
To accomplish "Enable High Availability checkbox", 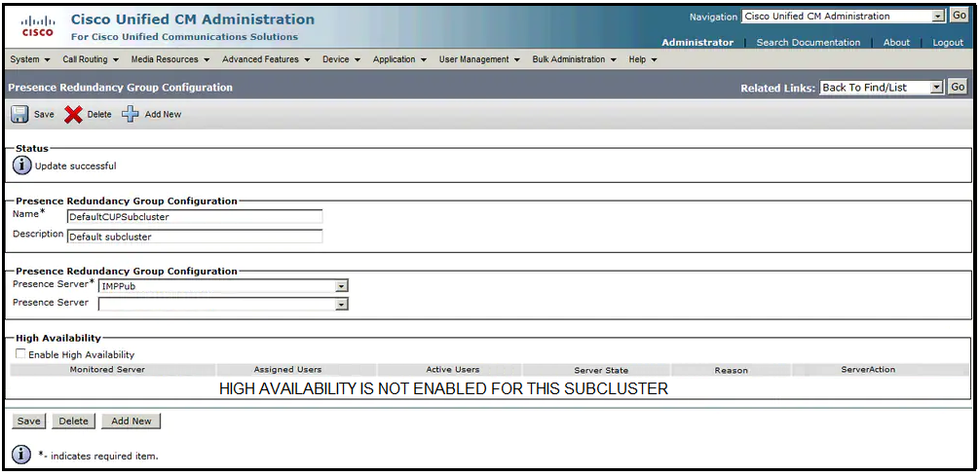I will [x=20, y=355].
